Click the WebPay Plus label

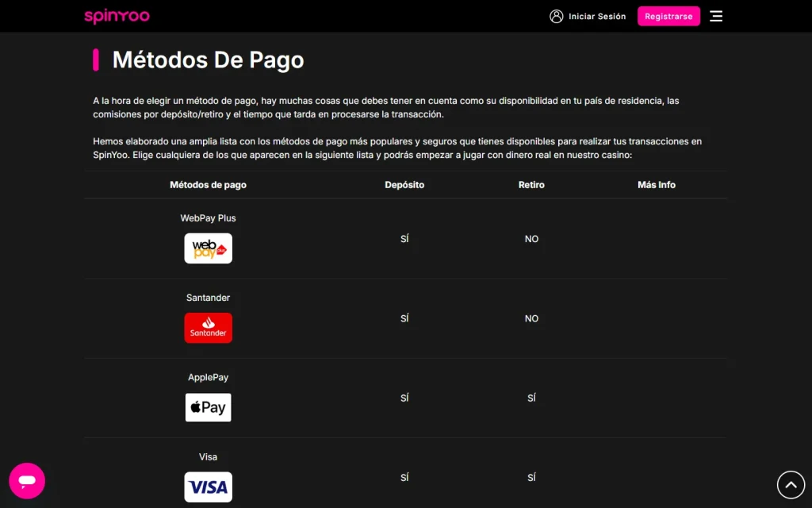(209, 218)
